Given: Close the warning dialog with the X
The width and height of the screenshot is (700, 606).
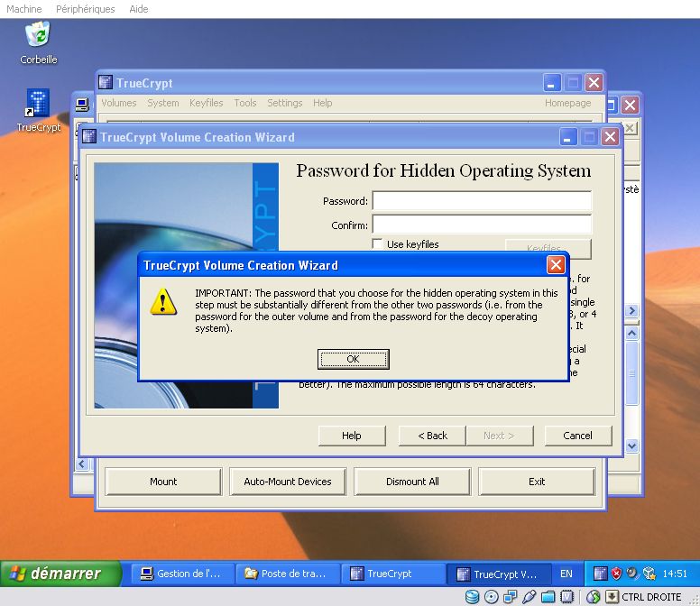Looking at the screenshot, I should (556, 264).
